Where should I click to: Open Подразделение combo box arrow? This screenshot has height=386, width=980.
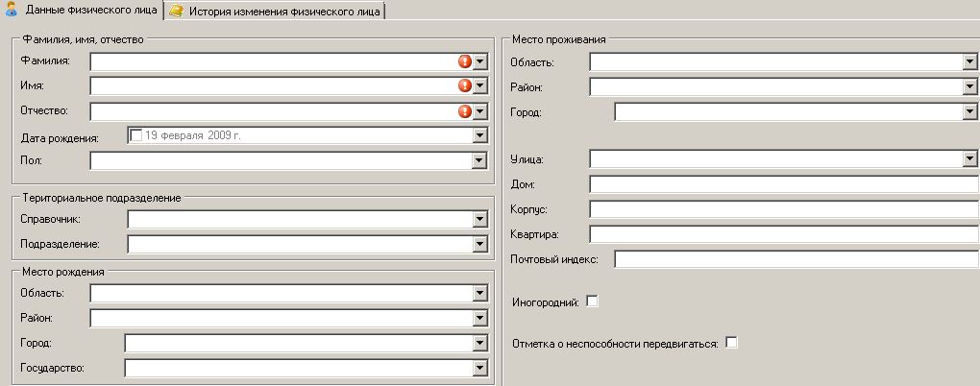click(x=479, y=244)
